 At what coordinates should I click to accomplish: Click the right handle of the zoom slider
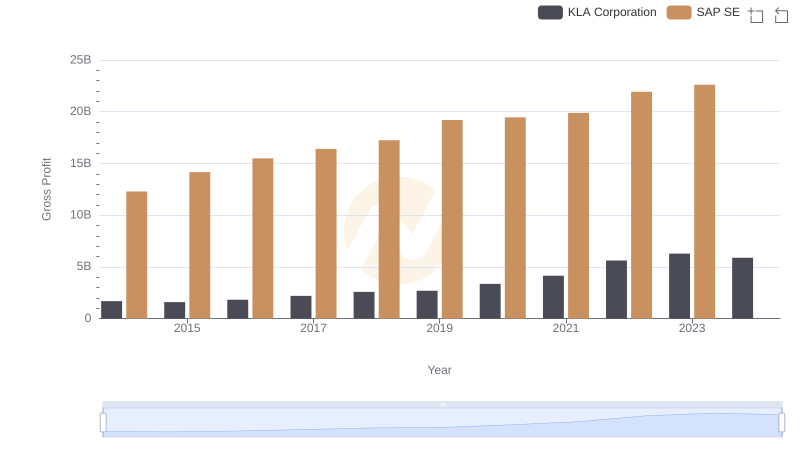click(782, 423)
